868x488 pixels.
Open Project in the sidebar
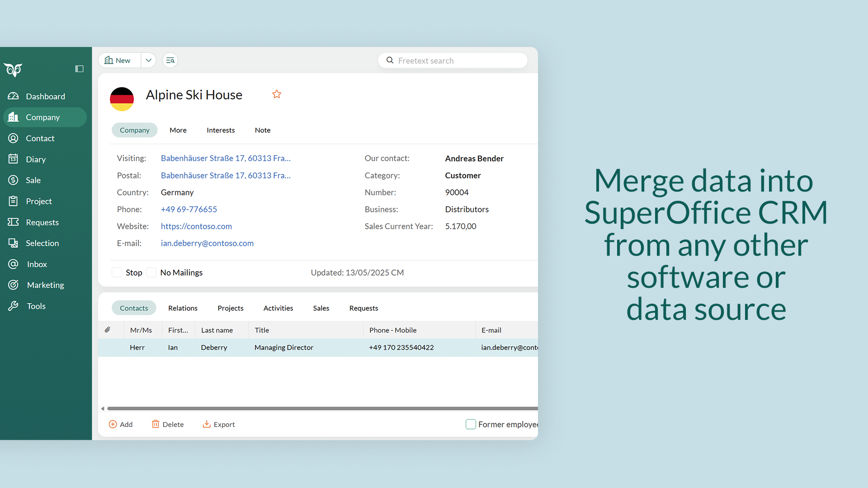point(45,201)
